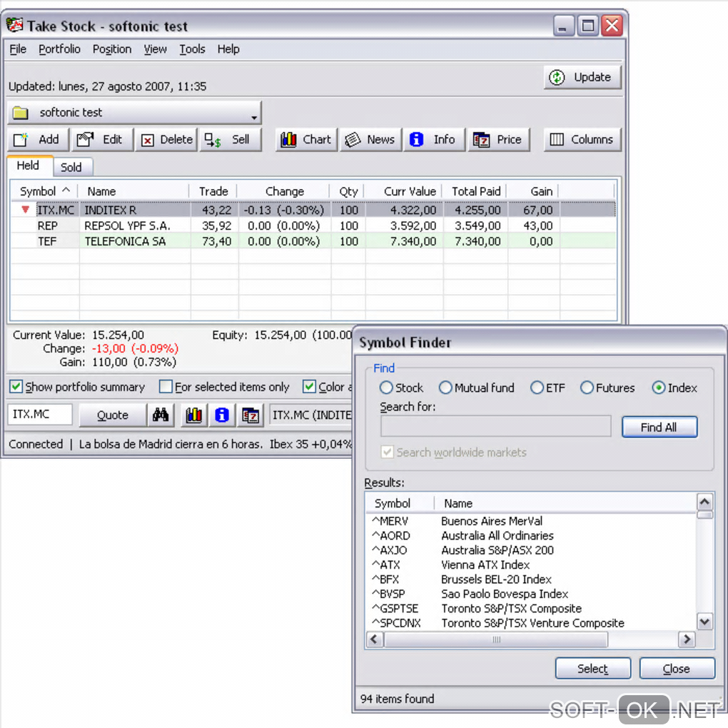This screenshot has height=728, width=728.
Task: Select ^BVSP Sao Paolo Bovespa Index result
Action: pos(532,595)
